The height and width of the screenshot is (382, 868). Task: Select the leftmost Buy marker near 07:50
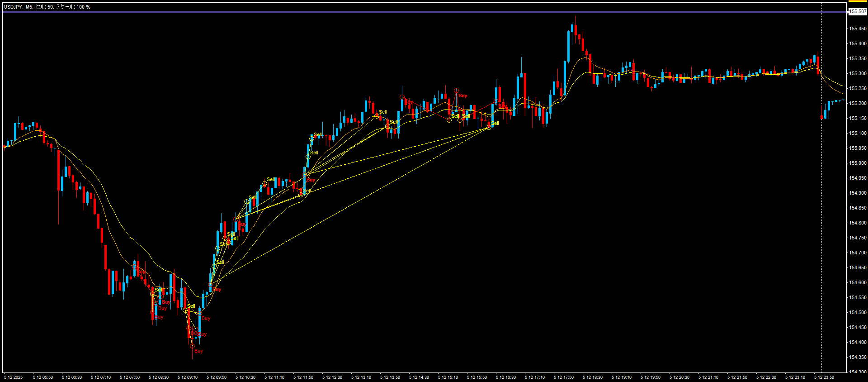pos(134,267)
